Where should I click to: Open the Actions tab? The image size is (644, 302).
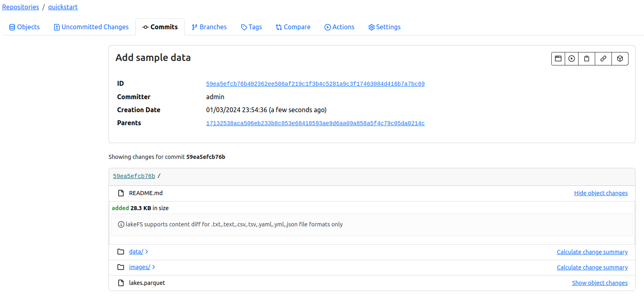pos(339,27)
